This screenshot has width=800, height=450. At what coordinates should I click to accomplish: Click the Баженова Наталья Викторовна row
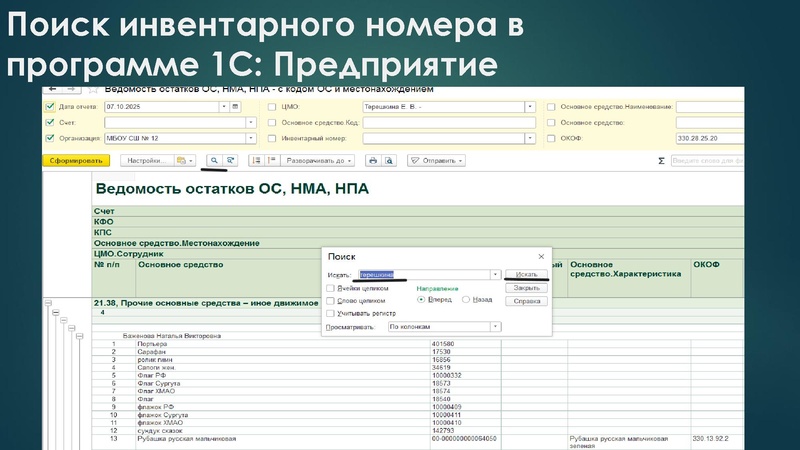tap(172, 336)
